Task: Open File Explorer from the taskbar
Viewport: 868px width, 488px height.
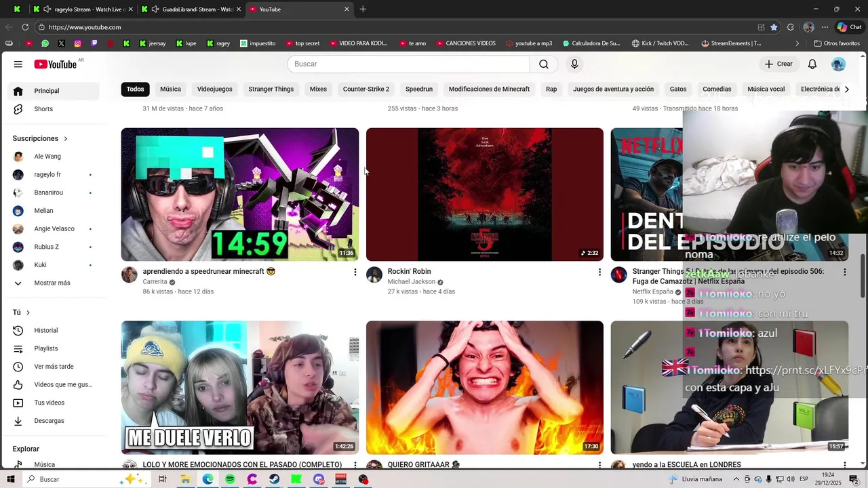Action: coord(185,479)
